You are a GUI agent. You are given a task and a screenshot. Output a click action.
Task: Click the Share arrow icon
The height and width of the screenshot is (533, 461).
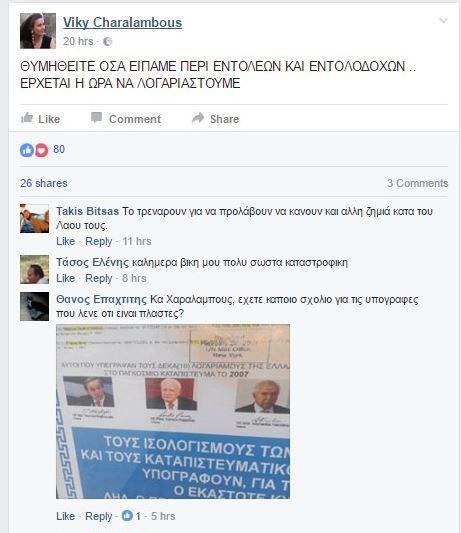(x=198, y=118)
